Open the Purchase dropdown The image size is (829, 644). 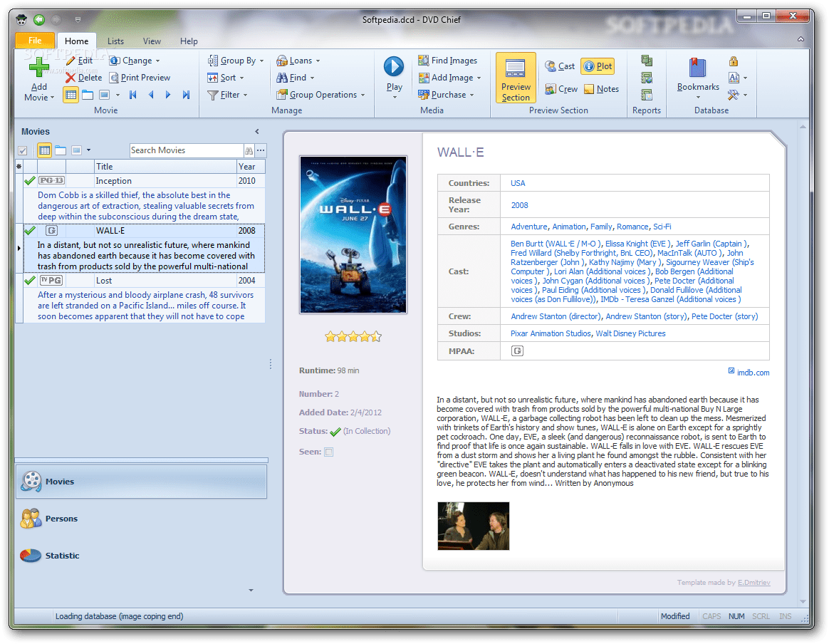(x=447, y=95)
